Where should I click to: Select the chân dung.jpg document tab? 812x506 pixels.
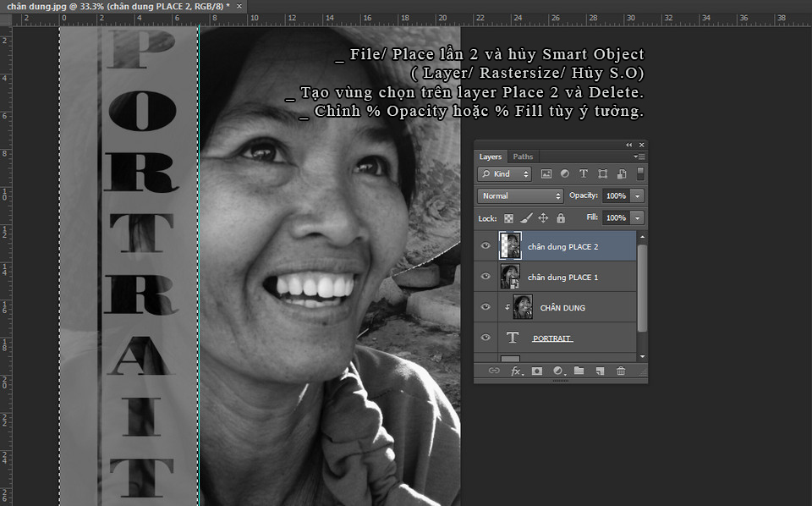click(118, 6)
